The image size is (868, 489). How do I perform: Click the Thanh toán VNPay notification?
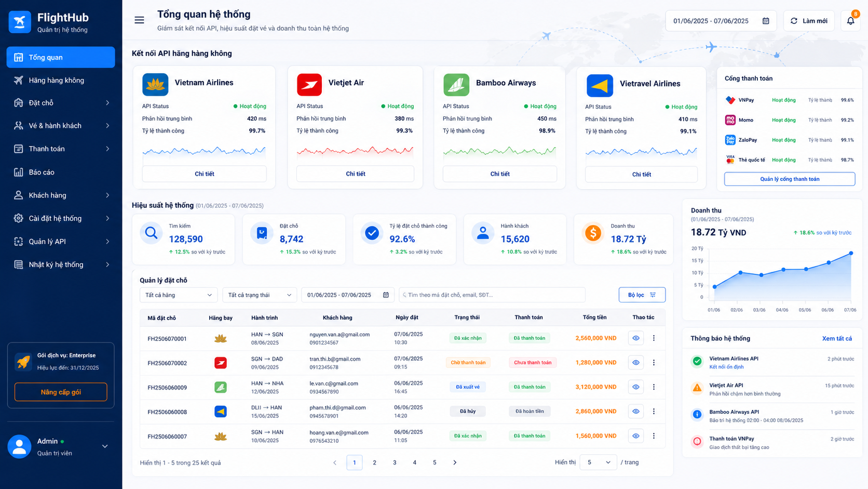(772, 443)
